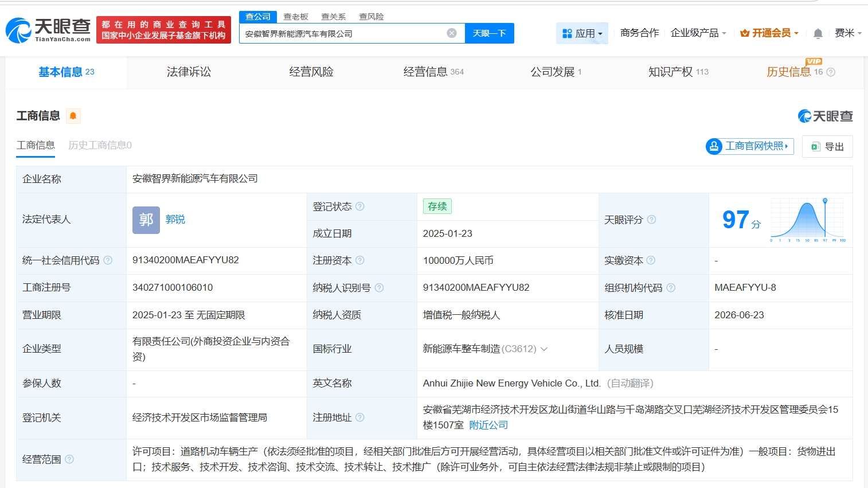Switch to 历史信息 VIP tab
The height and width of the screenshot is (488, 868).
(795, 72)
